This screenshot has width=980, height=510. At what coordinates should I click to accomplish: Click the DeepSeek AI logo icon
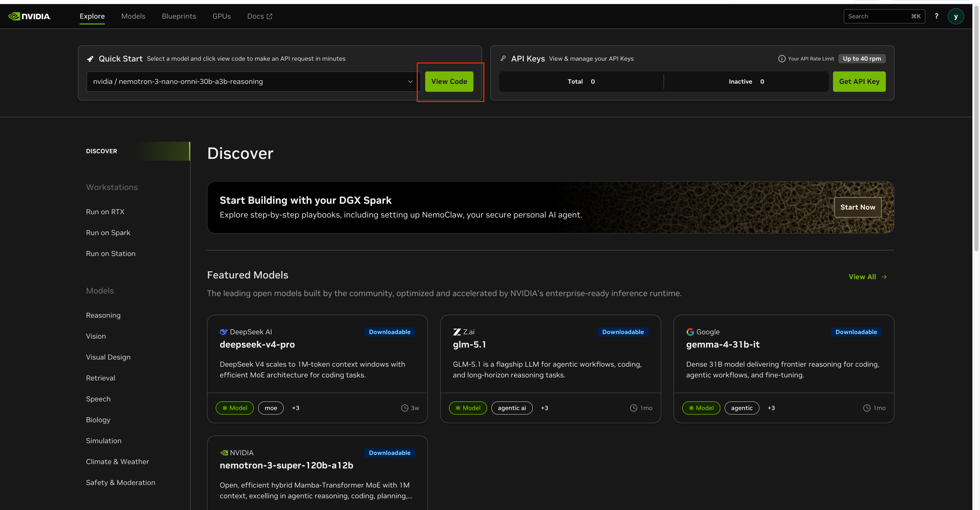tap(223, 332)
